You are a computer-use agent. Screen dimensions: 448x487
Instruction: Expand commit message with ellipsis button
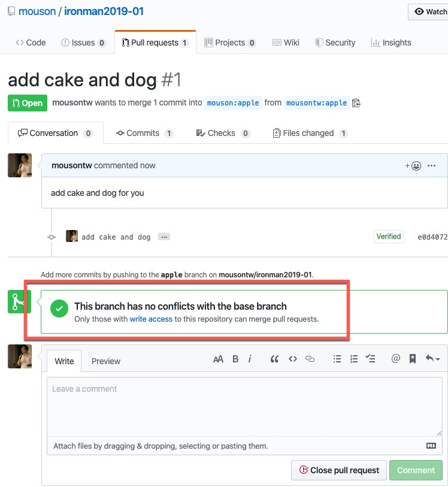click(x=164, y=237)
